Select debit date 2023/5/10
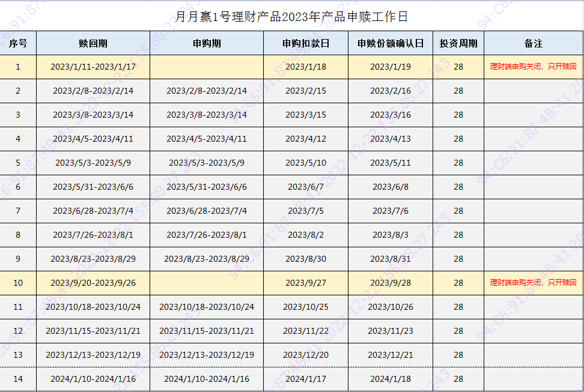Viewport: 584px width, 392px height. coord(306,163)
